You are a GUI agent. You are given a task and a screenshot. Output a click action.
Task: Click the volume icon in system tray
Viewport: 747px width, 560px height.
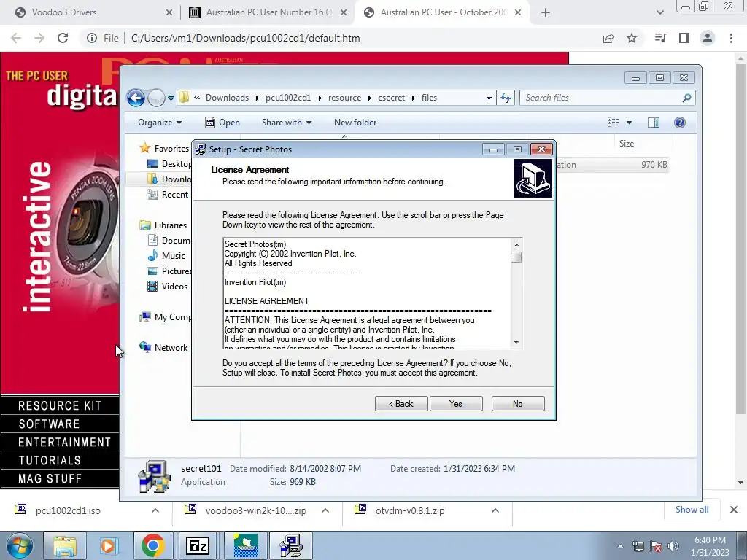click(673, 546)
